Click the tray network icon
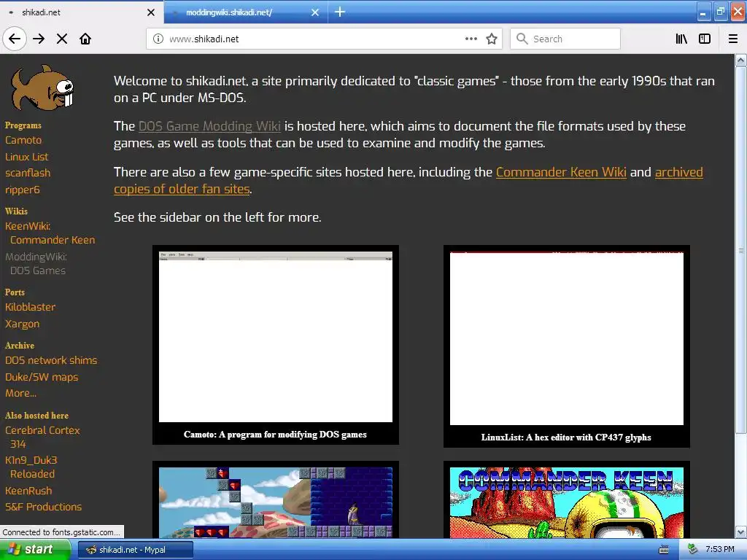747x560 pixels. pyautogui.click(x=692, y=550)
